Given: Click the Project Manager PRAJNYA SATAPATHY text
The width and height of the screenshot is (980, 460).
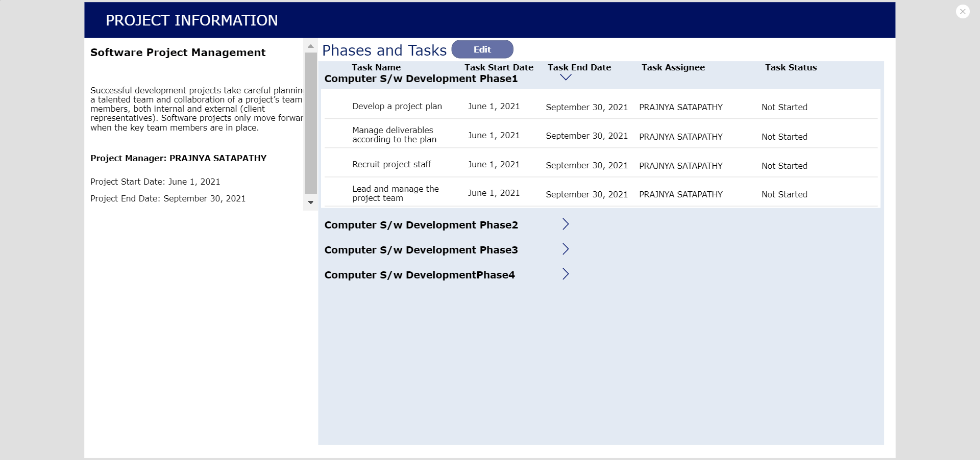Looking at the screenshot, I should [178, 158].
